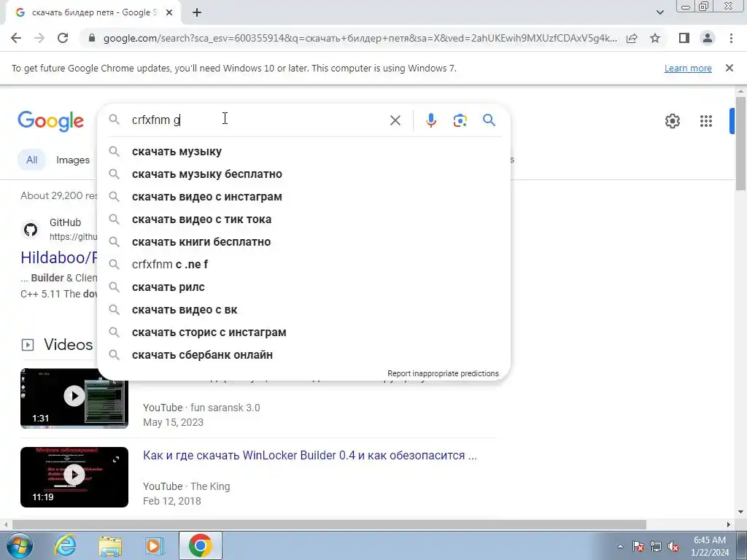Reload the current page
The width and height of the screenshot is (747, 560).
[x=63, y=38]
